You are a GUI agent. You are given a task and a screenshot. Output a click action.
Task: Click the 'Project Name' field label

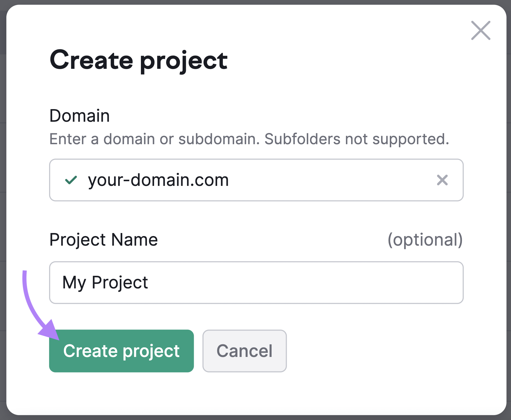(103, 240)
